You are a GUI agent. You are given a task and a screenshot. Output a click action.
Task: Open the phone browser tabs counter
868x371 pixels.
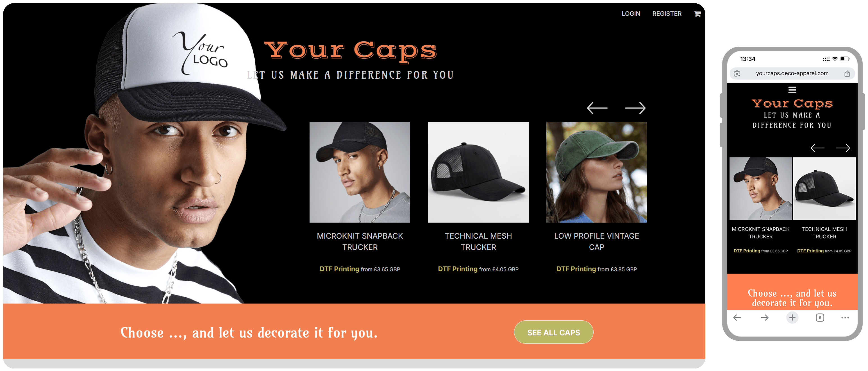click(820, 318)
